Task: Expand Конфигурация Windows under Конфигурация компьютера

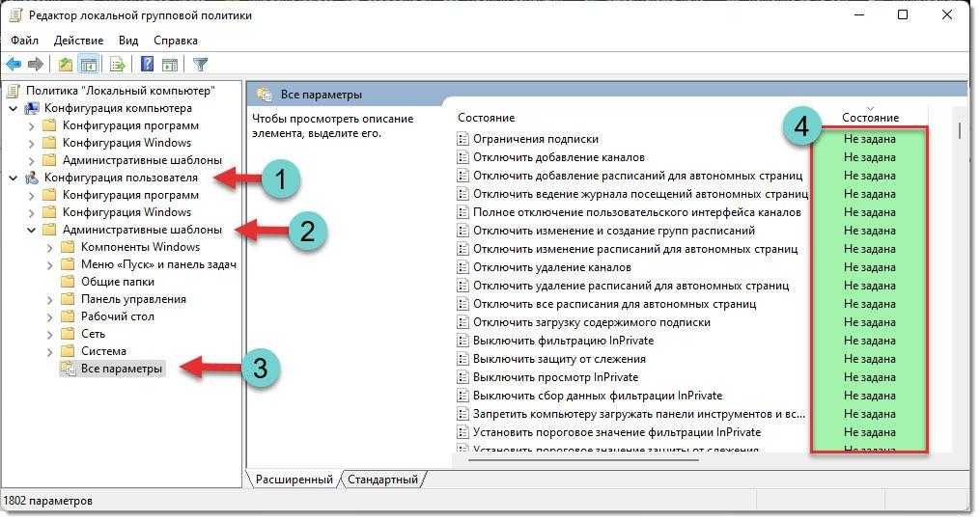Action: [x=31, y=143]
